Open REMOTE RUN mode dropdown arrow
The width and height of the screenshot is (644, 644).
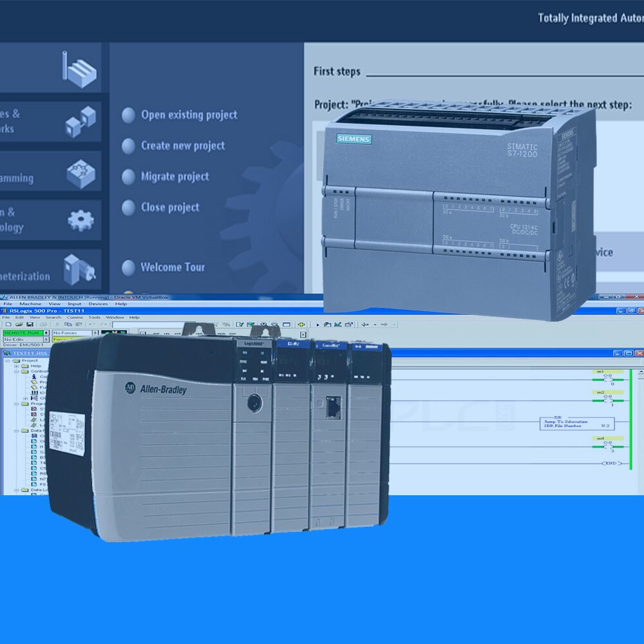46,333
